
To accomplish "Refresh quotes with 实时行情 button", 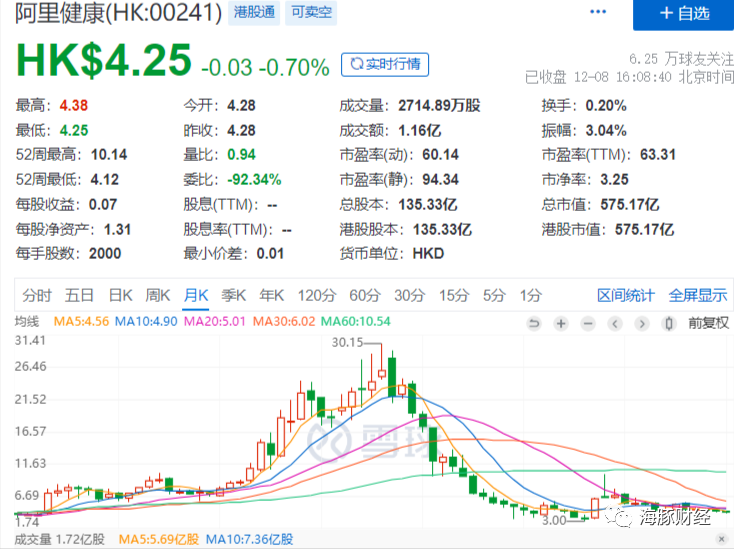I will point(385,64).
